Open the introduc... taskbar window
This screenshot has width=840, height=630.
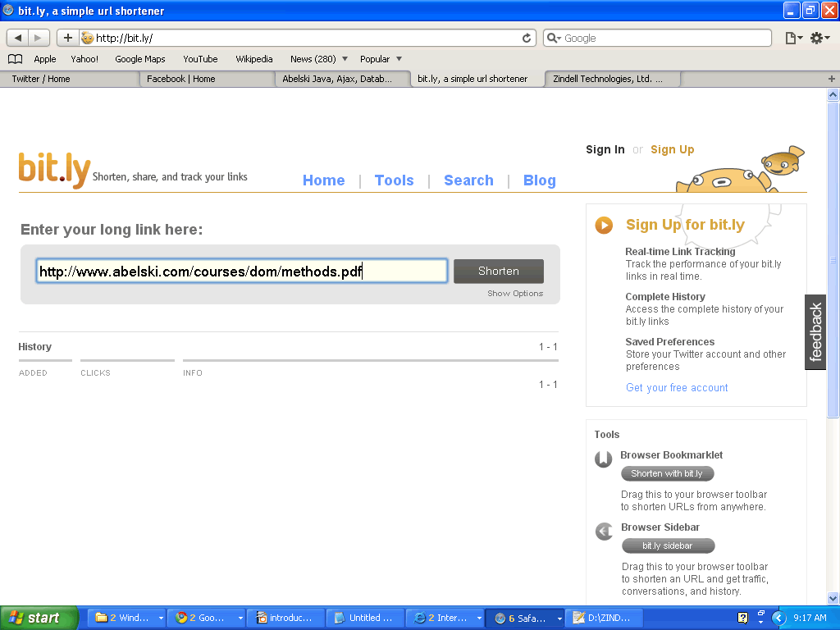(x=285, y=619)
